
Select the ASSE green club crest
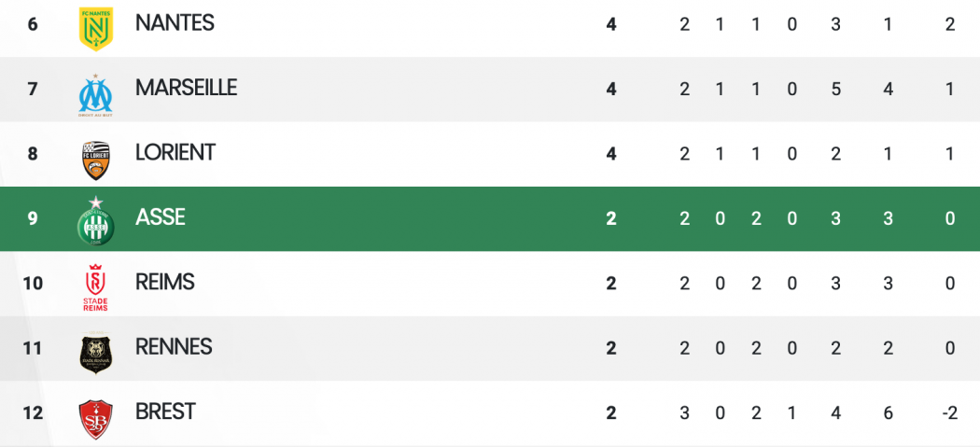(95, 220)
